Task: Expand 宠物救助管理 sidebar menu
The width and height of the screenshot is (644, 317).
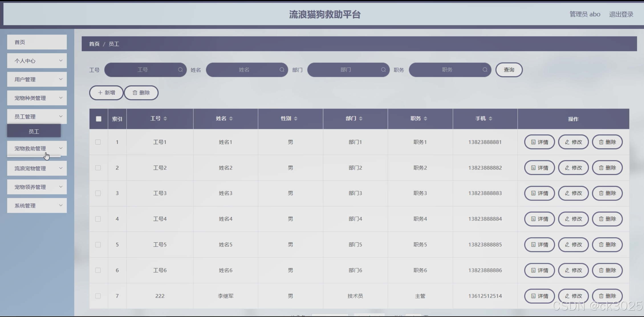Action: point(37,148)
